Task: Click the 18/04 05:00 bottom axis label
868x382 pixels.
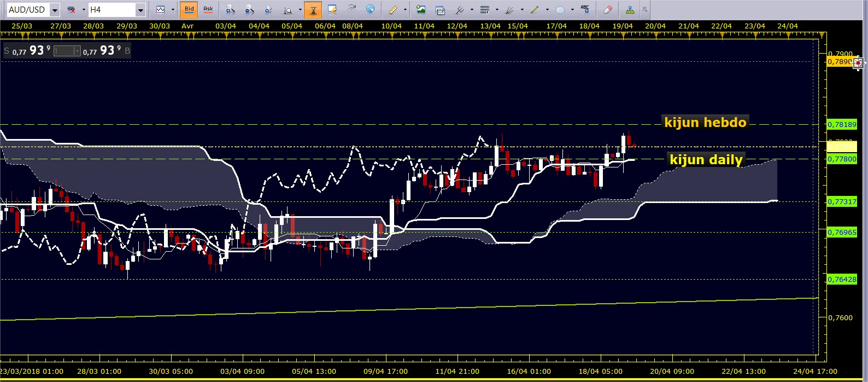Action: [600, 371]
